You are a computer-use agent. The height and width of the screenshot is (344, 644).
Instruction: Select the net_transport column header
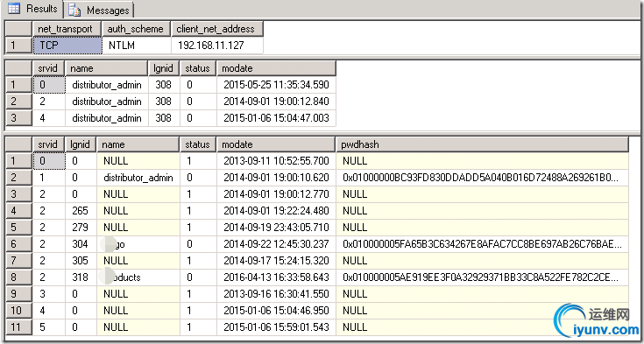[67, 29]
